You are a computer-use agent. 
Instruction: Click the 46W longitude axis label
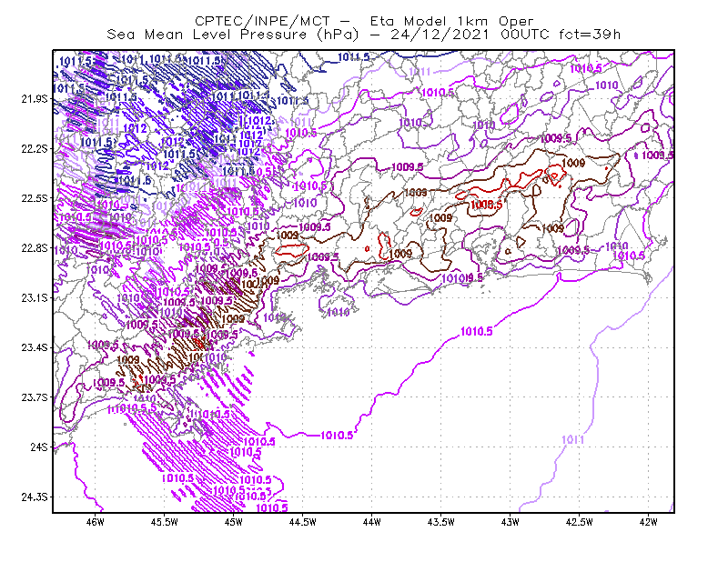96,522
